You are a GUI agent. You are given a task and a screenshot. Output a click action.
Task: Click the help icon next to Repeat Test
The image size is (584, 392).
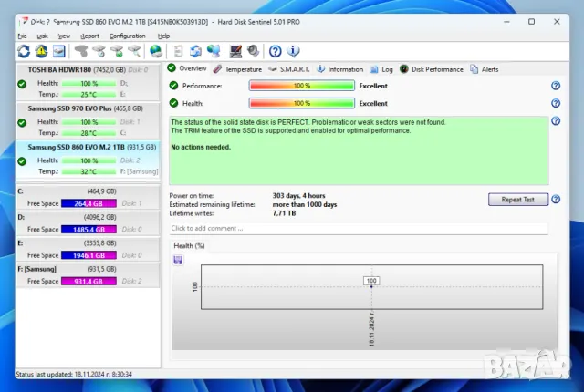pyautogui.click(x=555, y=200)
